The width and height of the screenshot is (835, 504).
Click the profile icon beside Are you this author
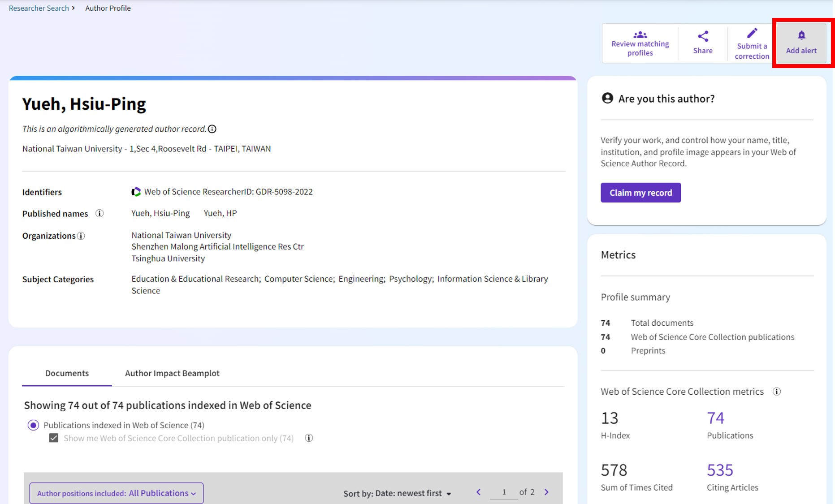click(x=607, y=98)
